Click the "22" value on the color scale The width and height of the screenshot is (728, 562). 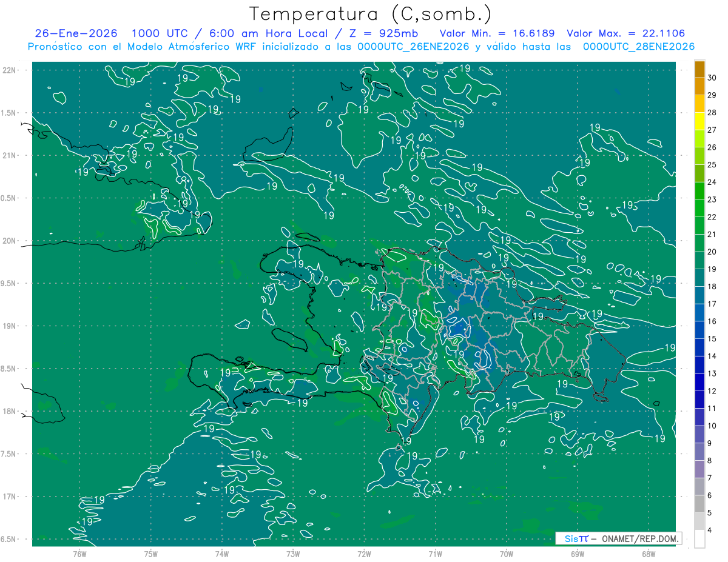pyautogui.click(x=712, y=217)
